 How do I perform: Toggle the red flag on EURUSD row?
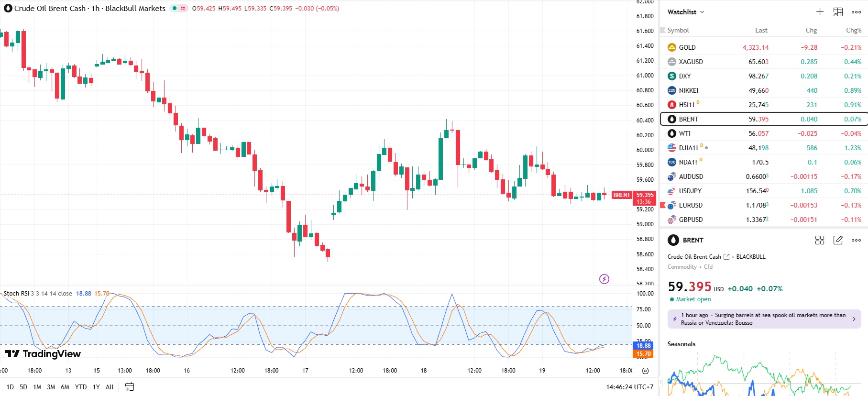tap(663, 205)
